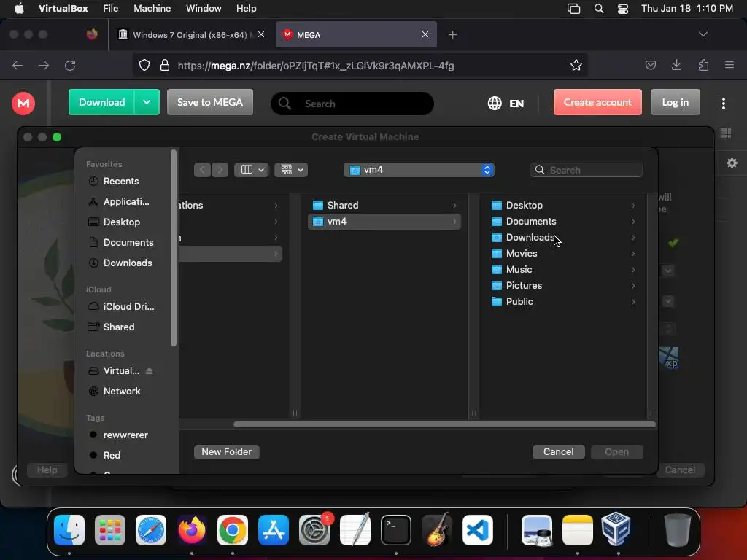
Task: Open the Machine menu
Action: (x=152, y=9)
